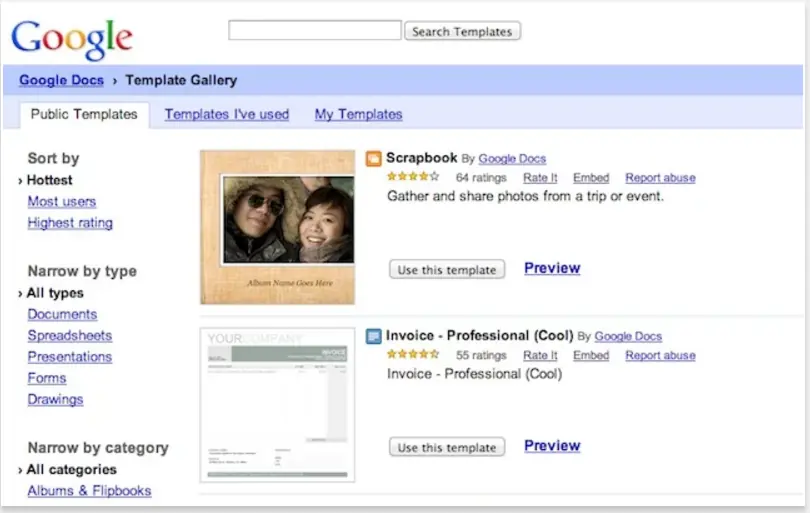The width and height of the screenshot is (810, 513).
Task: Click the Google logo
Action: coord(72,39)
